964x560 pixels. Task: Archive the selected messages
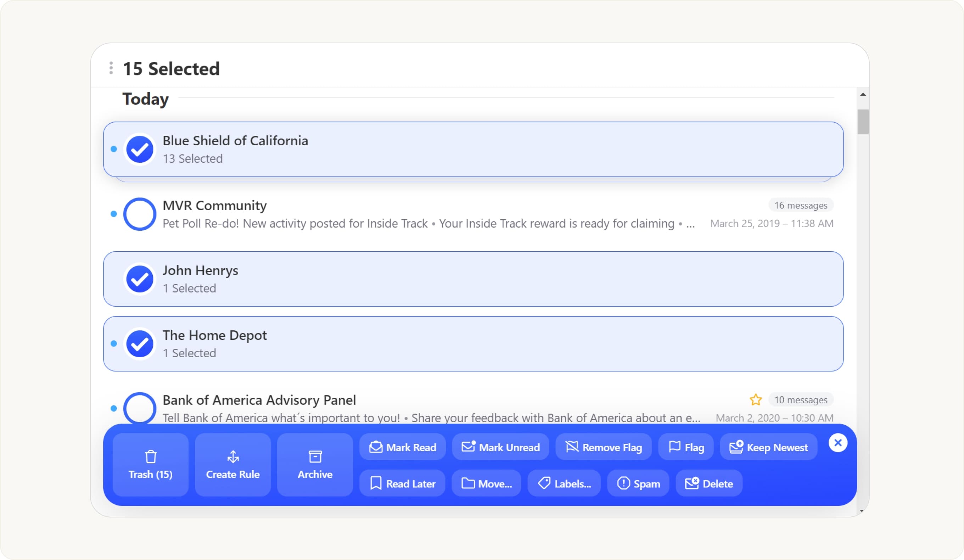(x=314, y=464)
